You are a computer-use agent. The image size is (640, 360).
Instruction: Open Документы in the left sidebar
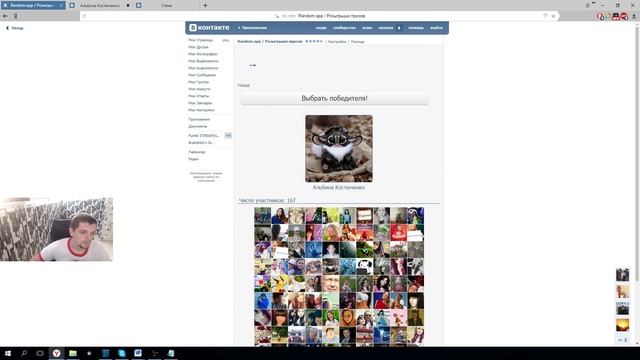click(x=198, y=126)
